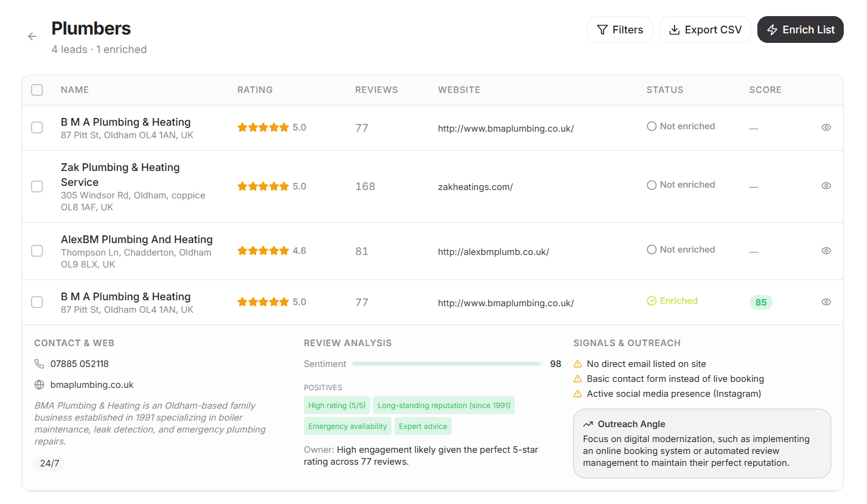Open bmaplumbing.co.uk link in Contact & Web
This screenshot has width=867, height=504.
pyautogui.click(x=92, y=385)
